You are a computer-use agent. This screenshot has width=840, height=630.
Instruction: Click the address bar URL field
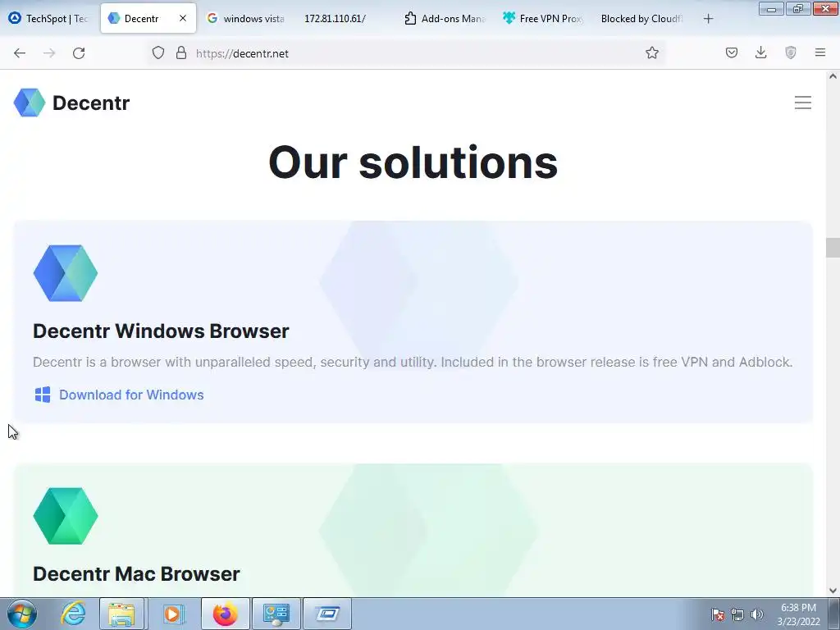[x=407, y=53]
